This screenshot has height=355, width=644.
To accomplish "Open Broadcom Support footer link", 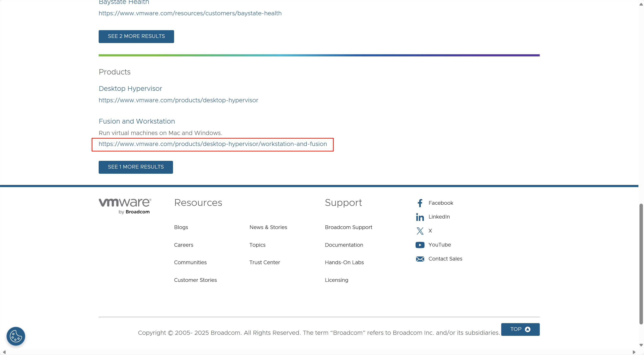I will point(348,227).
